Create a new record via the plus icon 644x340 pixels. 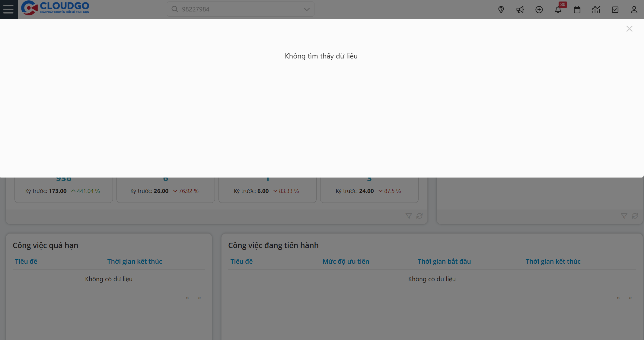(539, 9)
